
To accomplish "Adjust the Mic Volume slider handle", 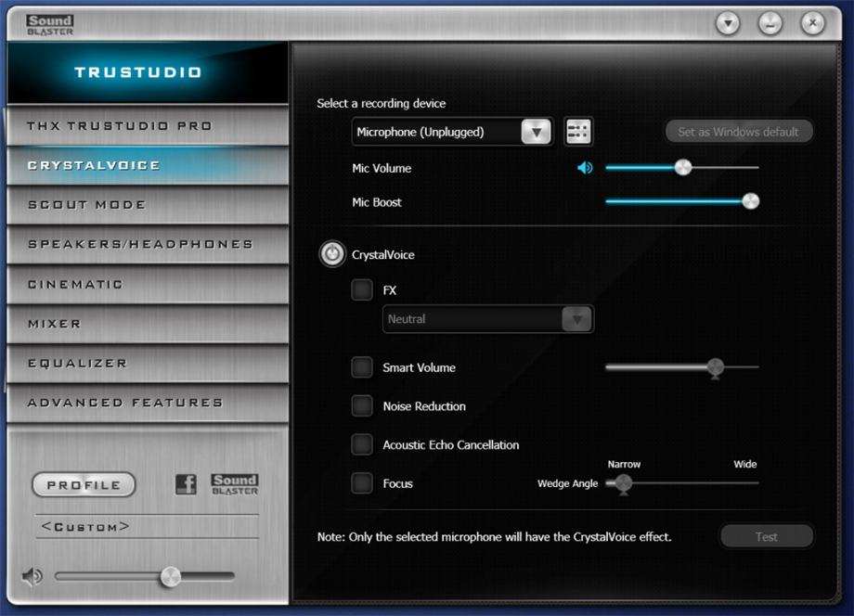I will pos(683,168).
